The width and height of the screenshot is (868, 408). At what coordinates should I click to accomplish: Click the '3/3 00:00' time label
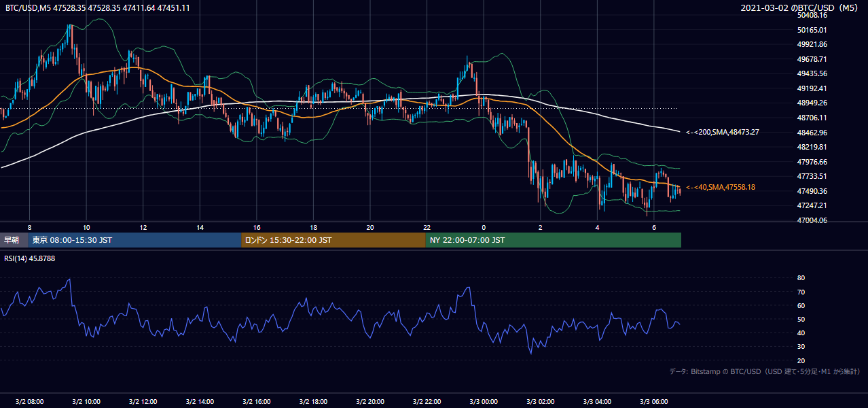click(x=483, y=401)
